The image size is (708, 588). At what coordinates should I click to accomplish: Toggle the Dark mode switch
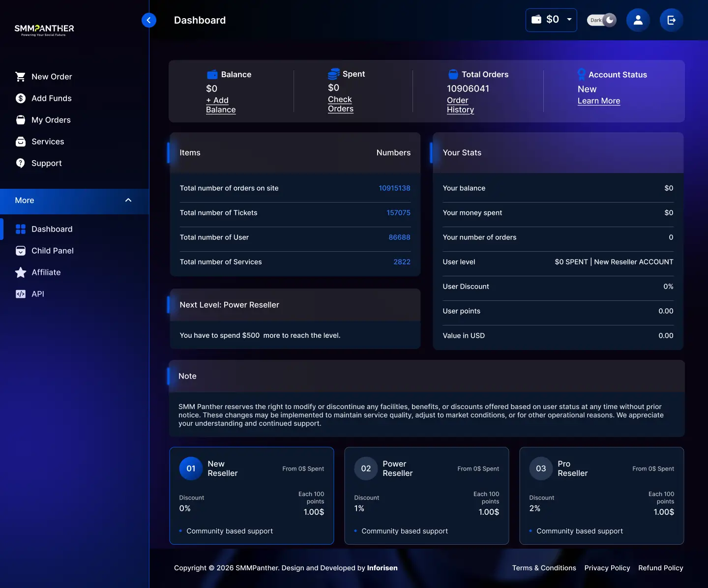602,20
